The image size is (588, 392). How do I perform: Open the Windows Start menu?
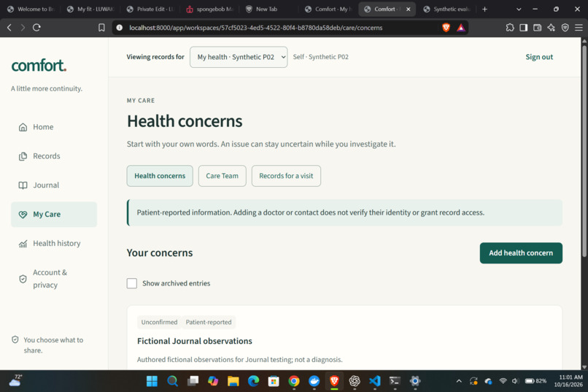152,381
